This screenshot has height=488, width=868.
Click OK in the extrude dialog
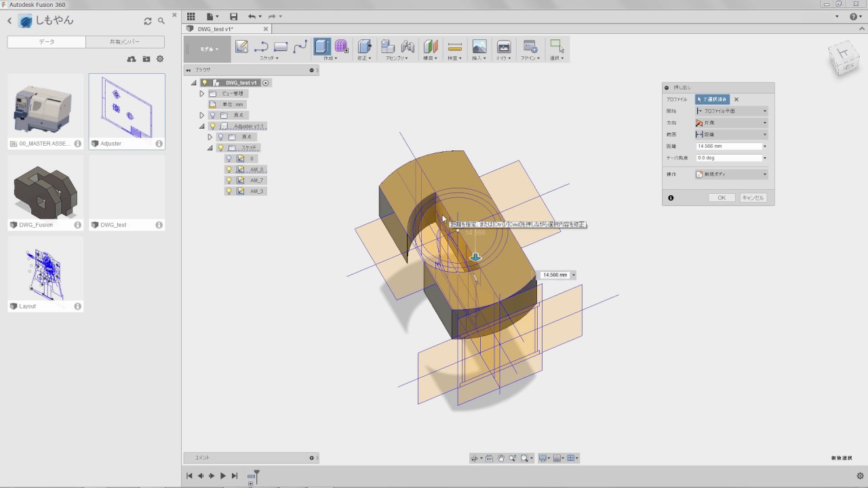[722, 198]
